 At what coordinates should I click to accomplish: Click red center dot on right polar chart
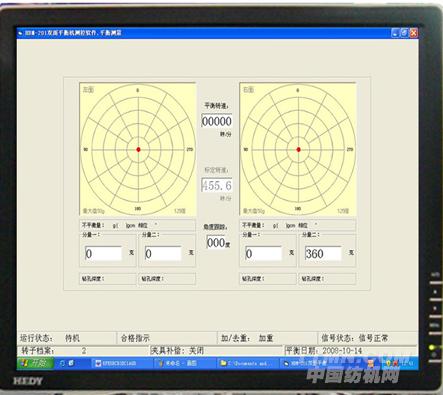[x=298, y=149]
